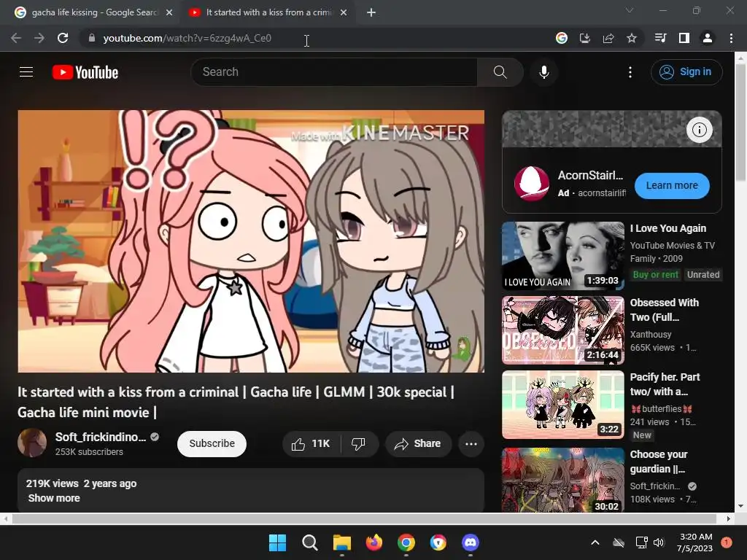This screenshot has width=747, height=560.
Task: Click the Google icon in address bar
Action: click(561, 38)
